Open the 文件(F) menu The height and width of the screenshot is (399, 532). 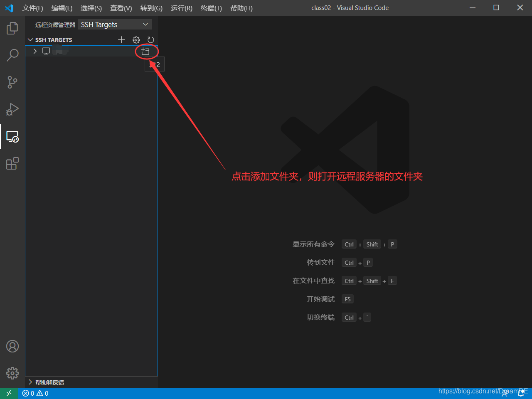(32, 8)
